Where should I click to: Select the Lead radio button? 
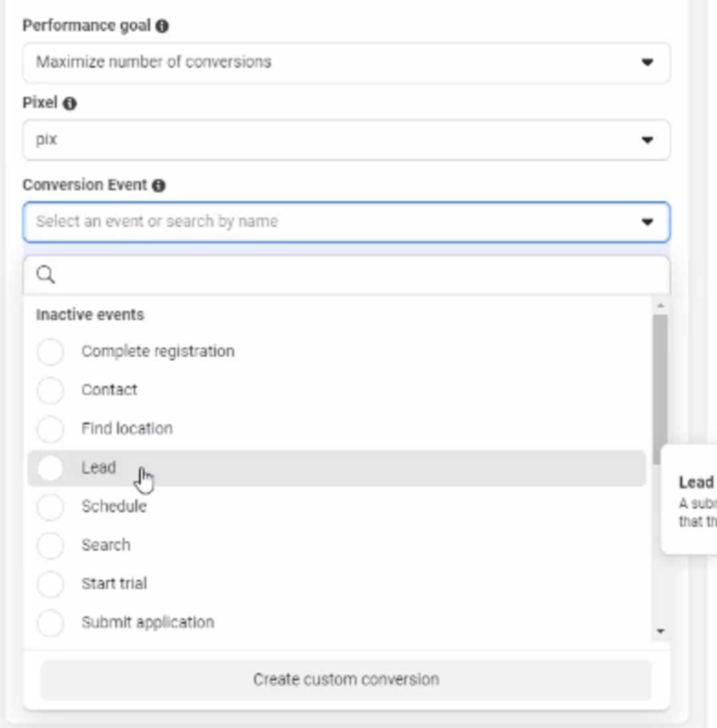[x=50, y=468]
